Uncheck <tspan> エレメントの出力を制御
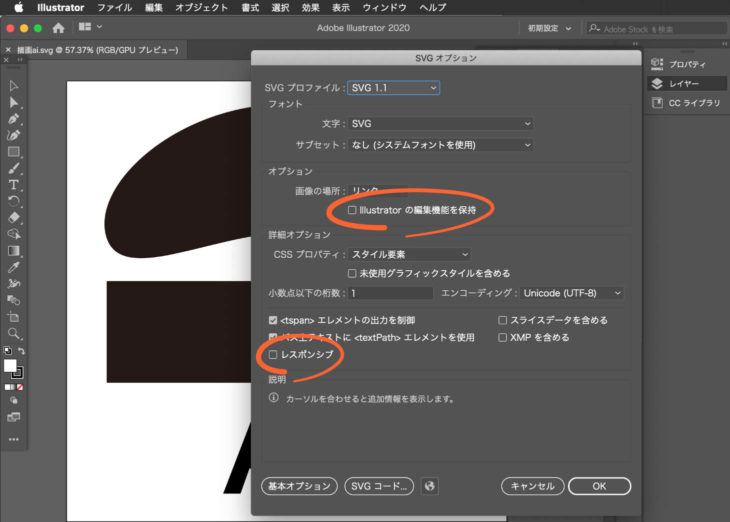730x522 pixels. point(274,320)
